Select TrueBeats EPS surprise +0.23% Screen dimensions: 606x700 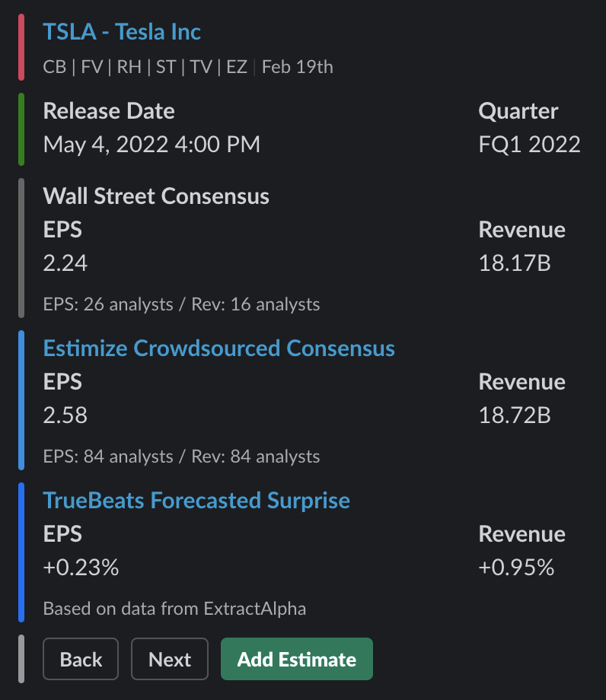pos(81,568)
